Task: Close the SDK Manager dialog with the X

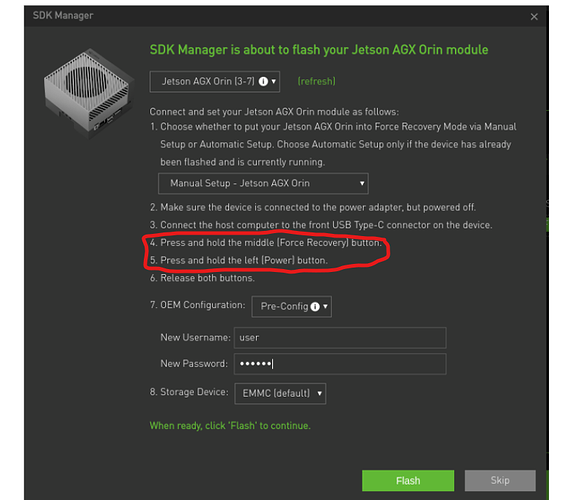Action: [534, 17]
